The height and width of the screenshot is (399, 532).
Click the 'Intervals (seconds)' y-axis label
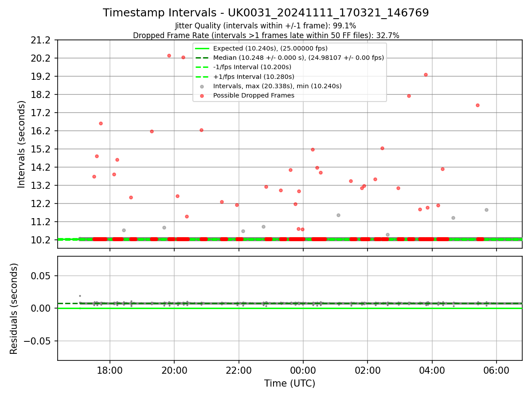[x=22, y=144]
